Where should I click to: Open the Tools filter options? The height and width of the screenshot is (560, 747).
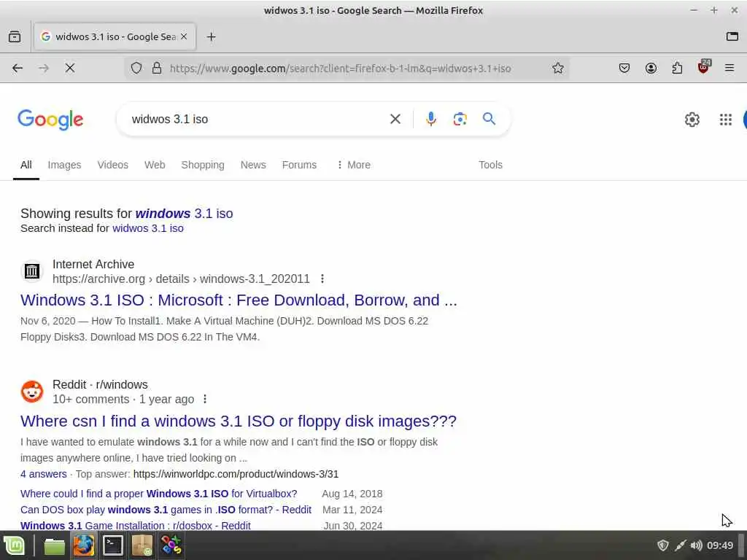pyautogui.click(x=490, y=165)
